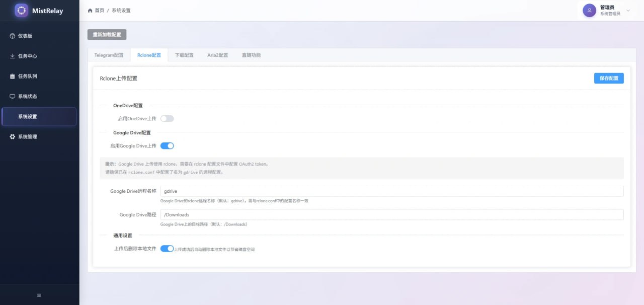
Task: Click the Google Drive配置 section heading
Action: click(x=132, y=133)
